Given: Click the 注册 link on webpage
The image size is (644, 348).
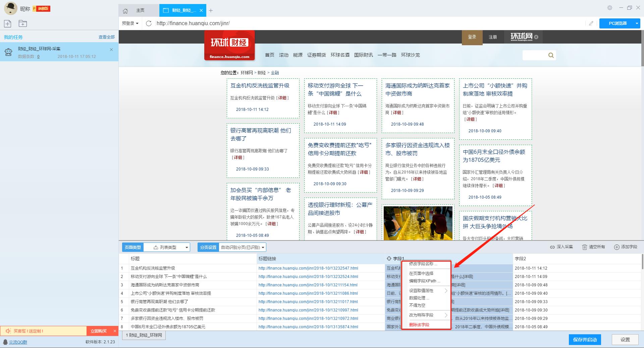Looking at the screenshot, I should click(493, 37).
